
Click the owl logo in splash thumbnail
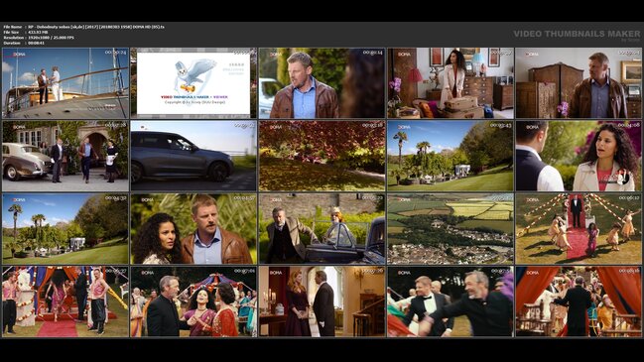click(x=193, y=75)
